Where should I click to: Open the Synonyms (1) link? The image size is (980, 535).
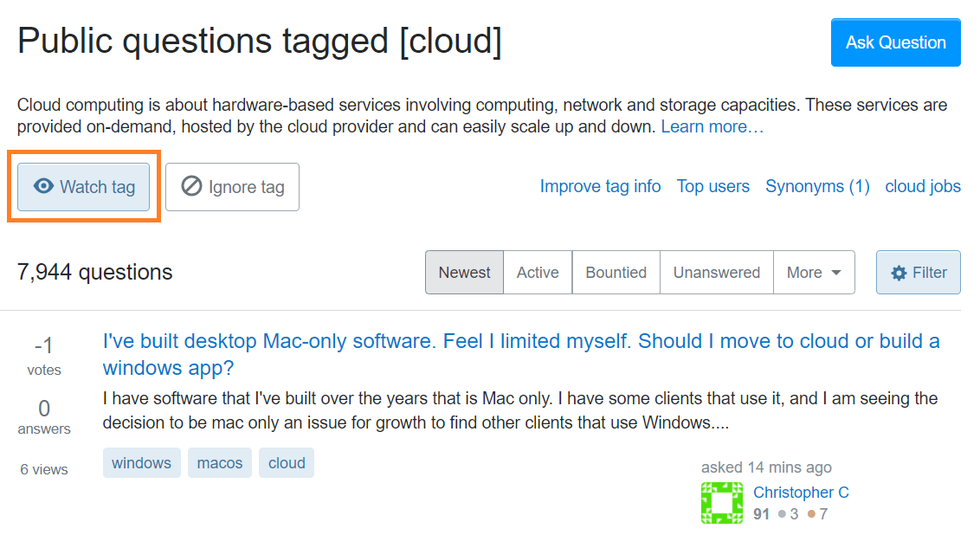coord(817,186)
